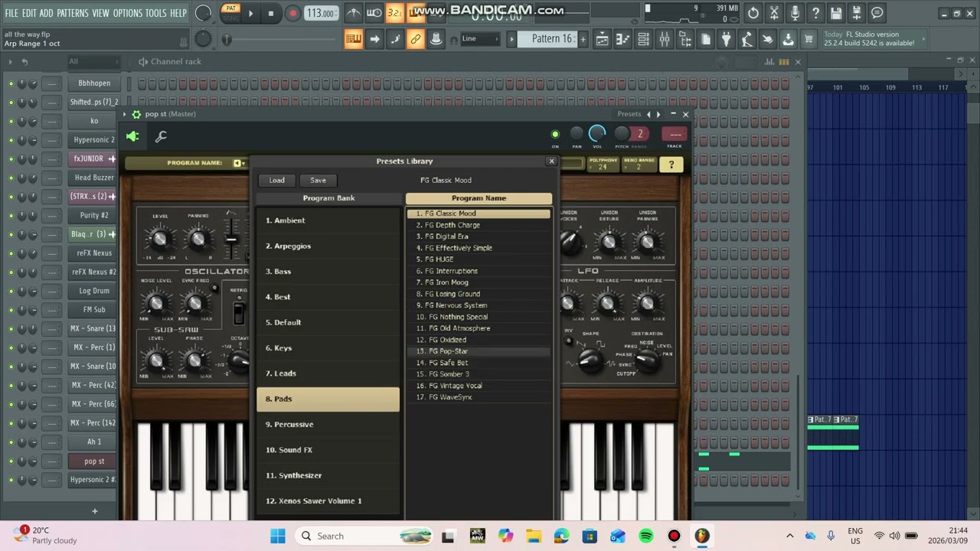Click the wrench settings icon in plugin window

tap(161, 137)
